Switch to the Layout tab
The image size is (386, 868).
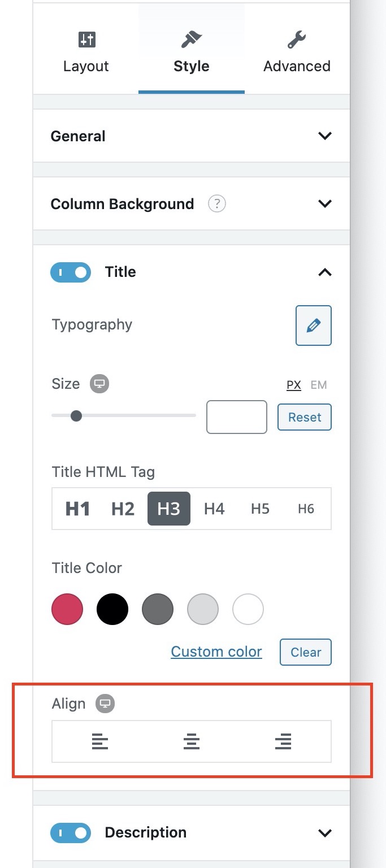coord(85,51)
